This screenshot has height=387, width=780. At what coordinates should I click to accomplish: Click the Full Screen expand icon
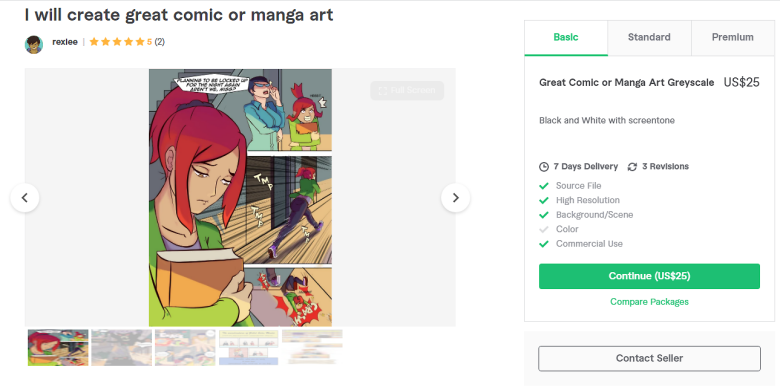pyautogui.click(x=383, y=91)
